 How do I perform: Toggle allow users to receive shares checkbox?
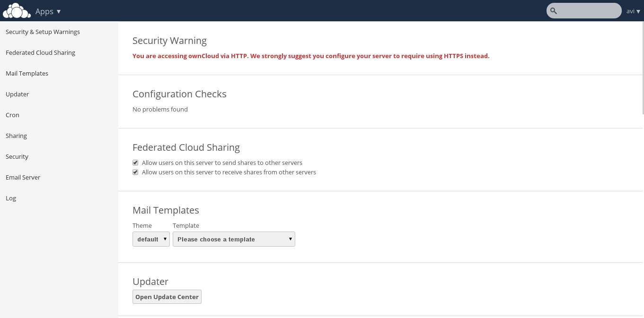135,172
